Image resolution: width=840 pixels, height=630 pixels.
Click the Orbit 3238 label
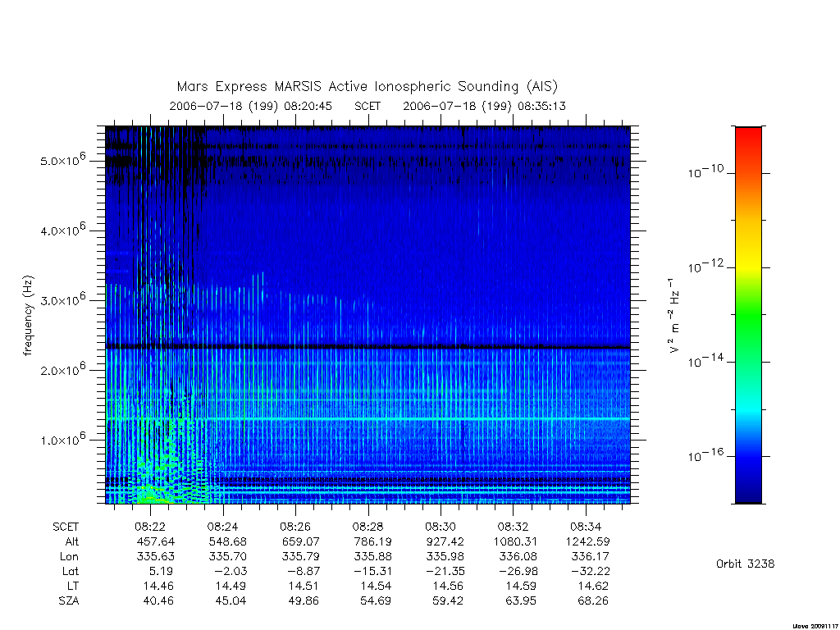(745, 564)
